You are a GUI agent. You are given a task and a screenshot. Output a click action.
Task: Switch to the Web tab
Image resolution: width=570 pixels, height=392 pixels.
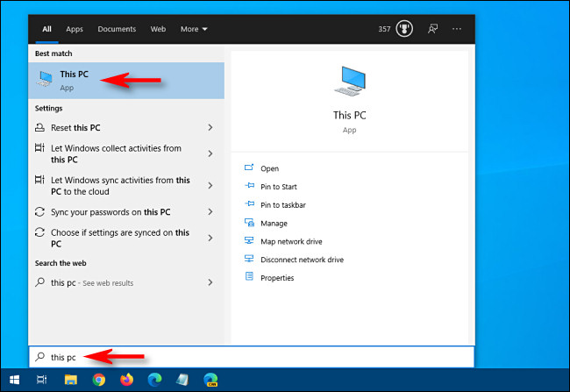pos(158,29)
